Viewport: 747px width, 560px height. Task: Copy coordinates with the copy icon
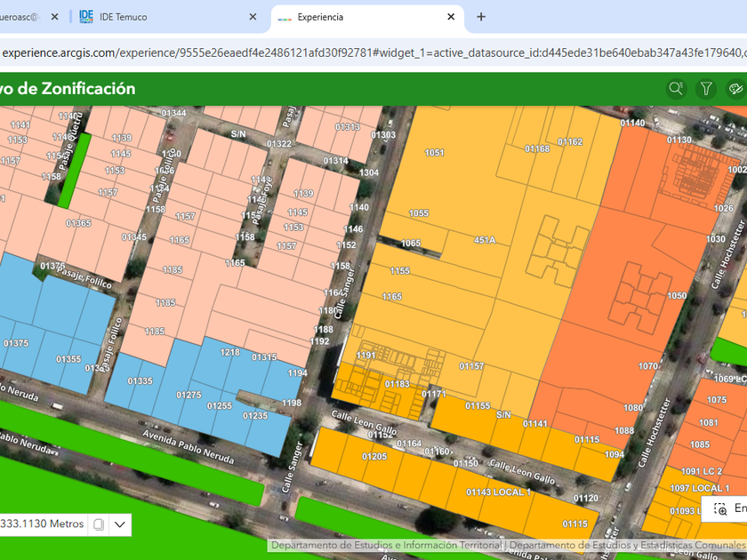pos(99,524)
